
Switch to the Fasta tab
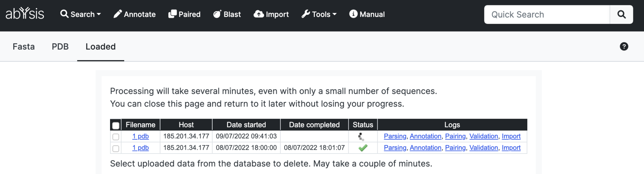(x=24, y=47)
